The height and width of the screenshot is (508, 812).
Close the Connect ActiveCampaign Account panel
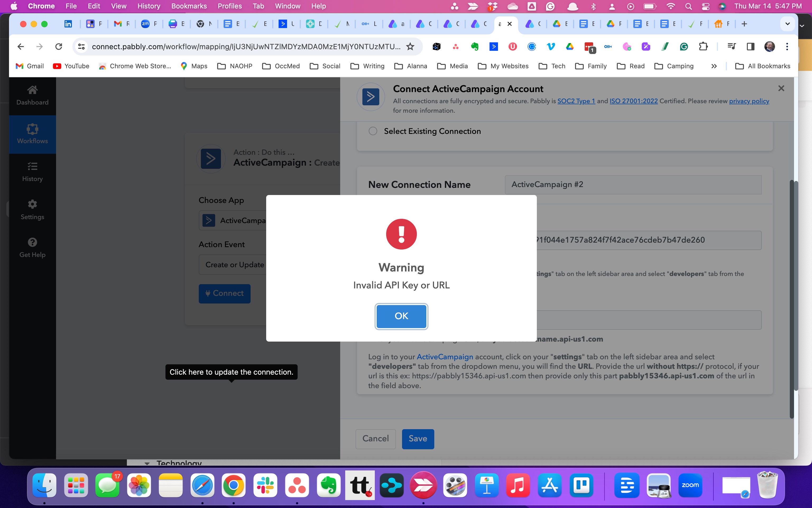pyautogui.click(x=781, y=88)
